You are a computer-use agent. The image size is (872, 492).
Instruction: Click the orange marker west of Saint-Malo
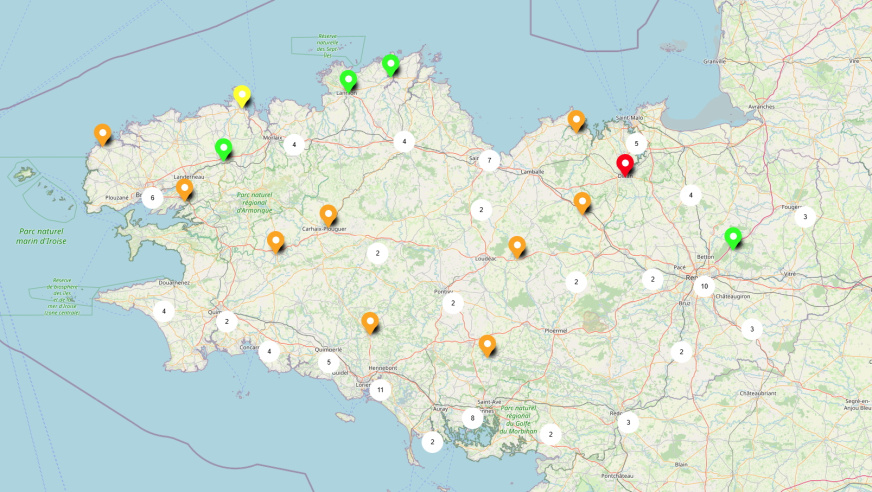pyautogui.click(x=576, y=119)
